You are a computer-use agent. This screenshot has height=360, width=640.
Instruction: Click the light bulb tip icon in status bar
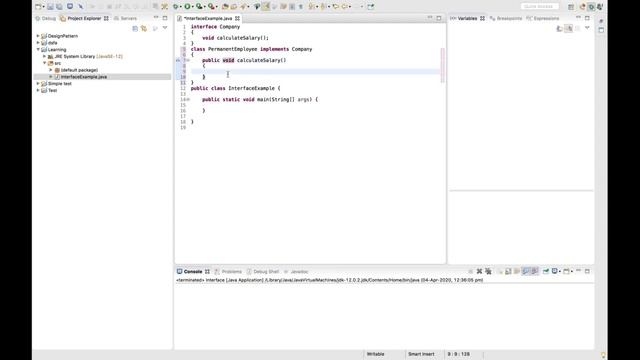coord(603,355)
